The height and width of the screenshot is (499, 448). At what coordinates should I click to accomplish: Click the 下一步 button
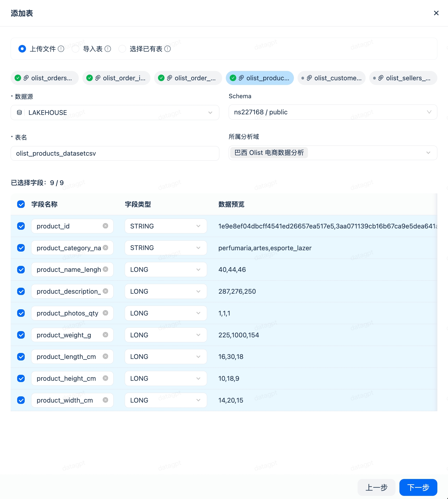[x=418, y=487]
